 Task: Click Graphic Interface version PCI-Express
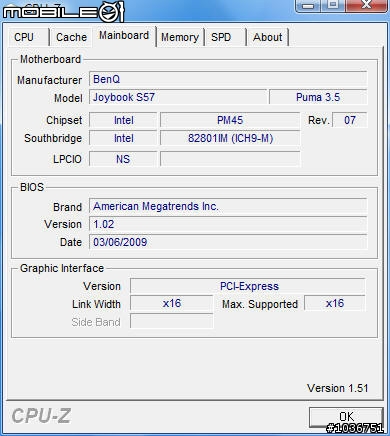[248, 286]
